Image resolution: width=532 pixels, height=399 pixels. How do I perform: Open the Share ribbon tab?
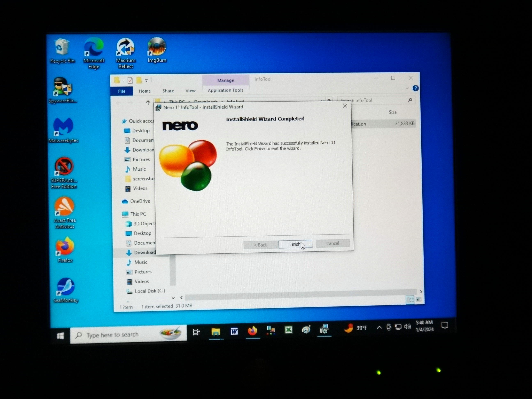click(168, 91)
